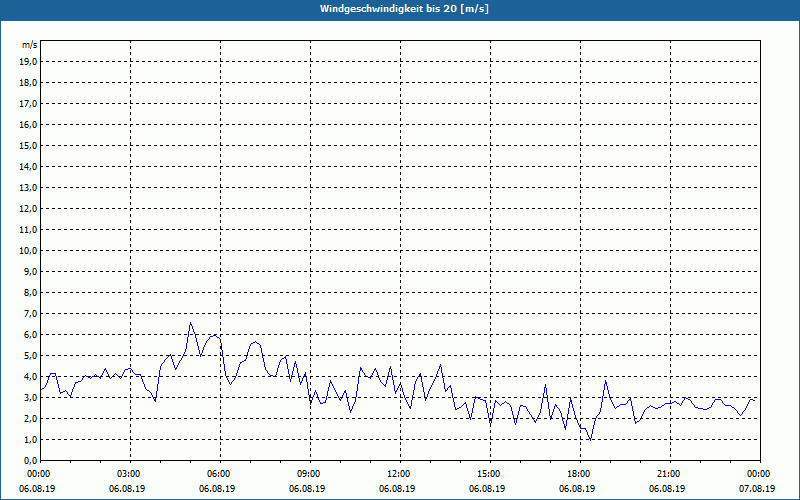Select the '11,0' y-axis tick label
The image size is (800, 500).
click(x=29, y=230)
